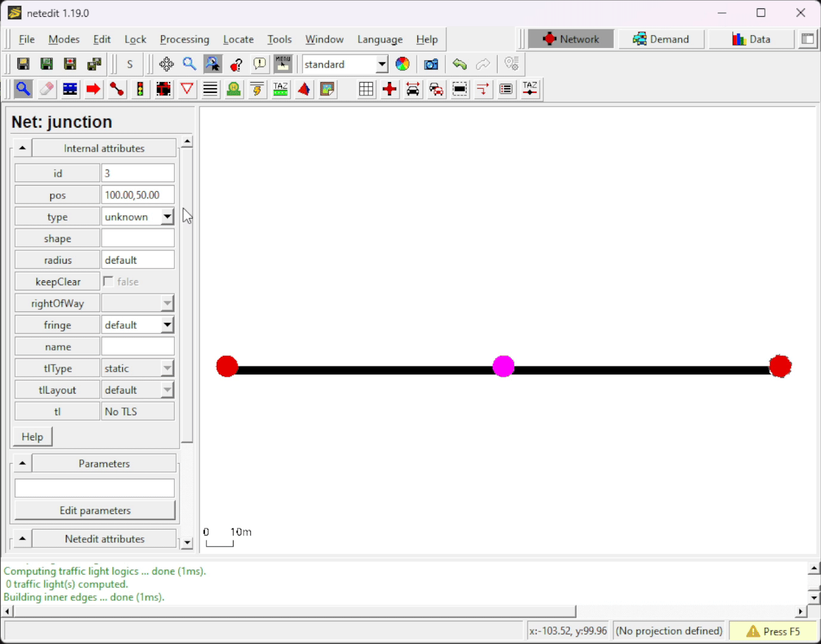The width and height of the screenshot is (821, 644).
Task: Collapse the Internal attributes section
Action: pos(22,148)
